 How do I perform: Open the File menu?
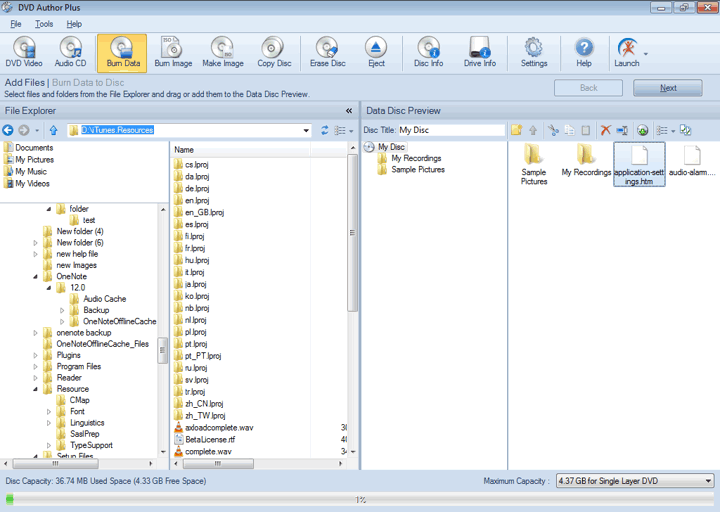pos(16,24)
